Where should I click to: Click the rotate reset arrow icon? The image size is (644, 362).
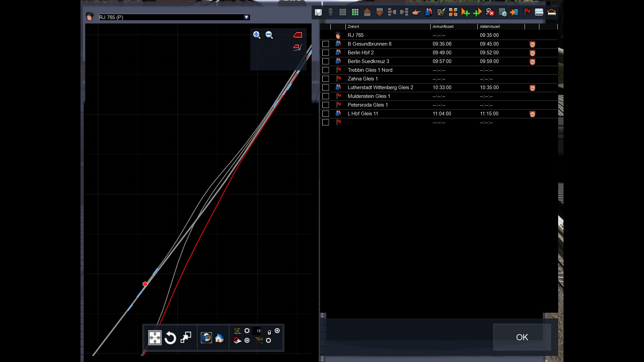[x=170, y=338]
